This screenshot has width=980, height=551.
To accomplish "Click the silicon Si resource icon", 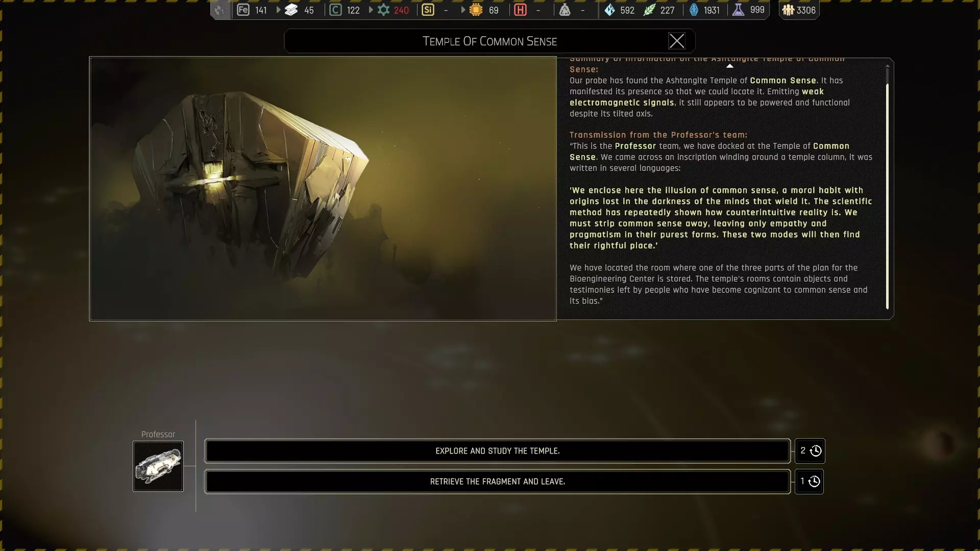I will [428, 10].
